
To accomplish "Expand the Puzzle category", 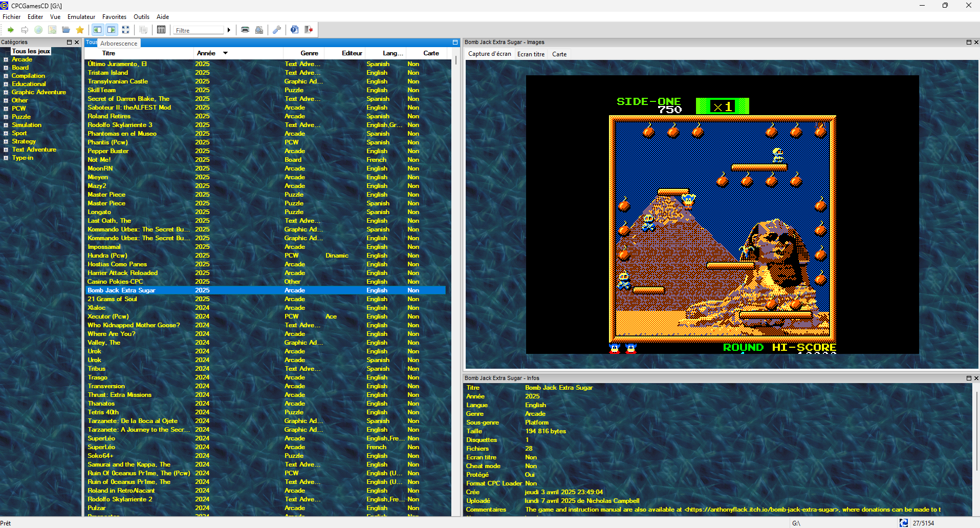I will click(x=6, y=117).
